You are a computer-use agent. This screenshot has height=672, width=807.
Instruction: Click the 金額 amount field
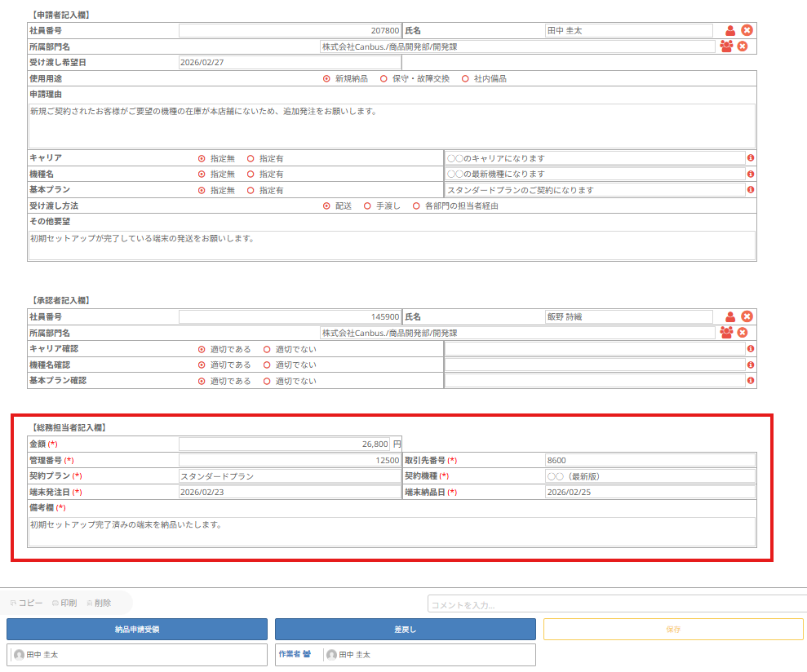[284, 444]
